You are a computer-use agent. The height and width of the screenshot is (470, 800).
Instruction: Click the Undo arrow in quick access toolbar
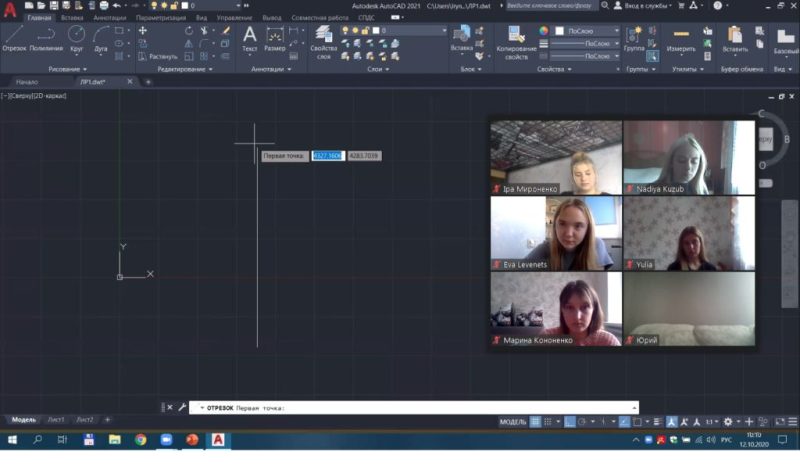(117, 6)
